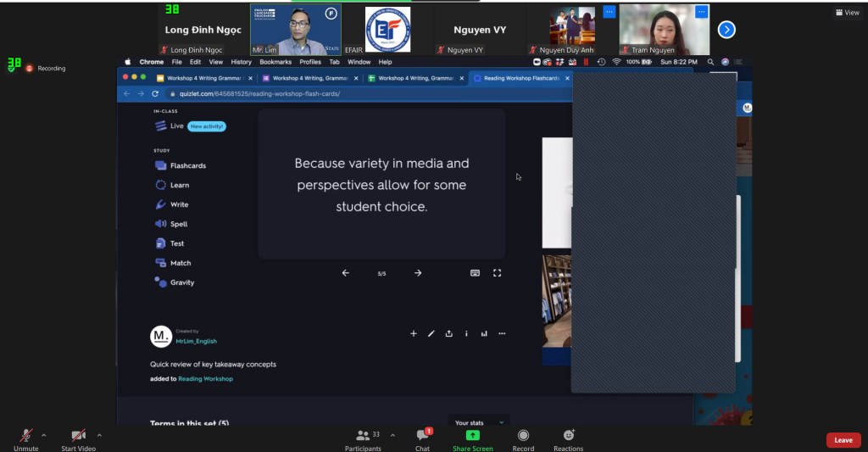Open the Your stats dropdown
The width and height of the screenshot is (868, 452).
(x=479, y=422)
